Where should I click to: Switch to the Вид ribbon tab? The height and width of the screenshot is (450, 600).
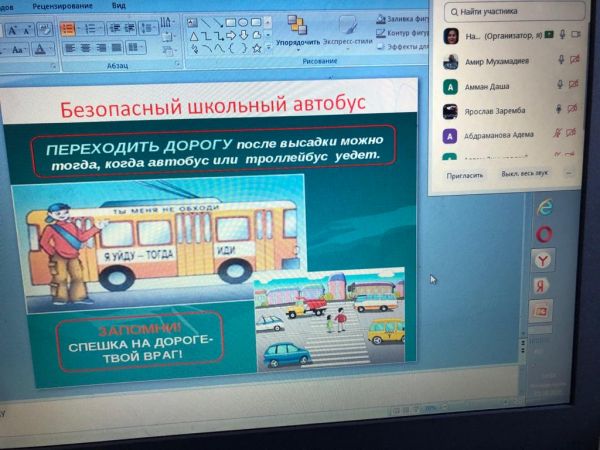[x=119, y=5]
